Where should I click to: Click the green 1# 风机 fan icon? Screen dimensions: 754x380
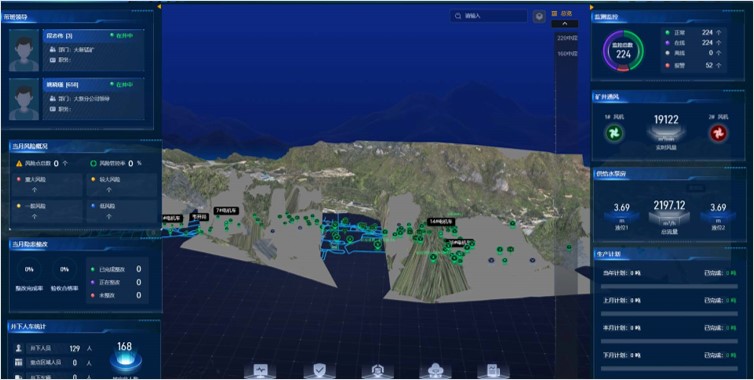coord(614,133)
